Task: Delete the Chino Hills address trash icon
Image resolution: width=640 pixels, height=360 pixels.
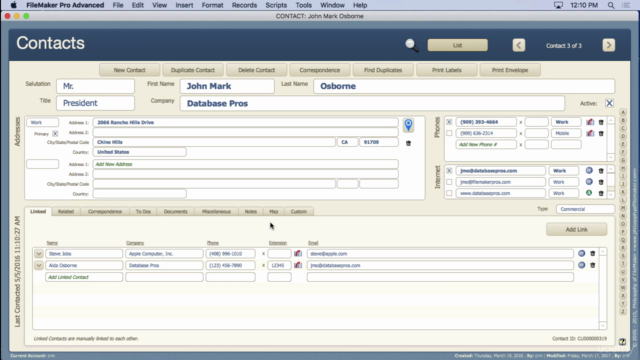Action: [408, 143]
